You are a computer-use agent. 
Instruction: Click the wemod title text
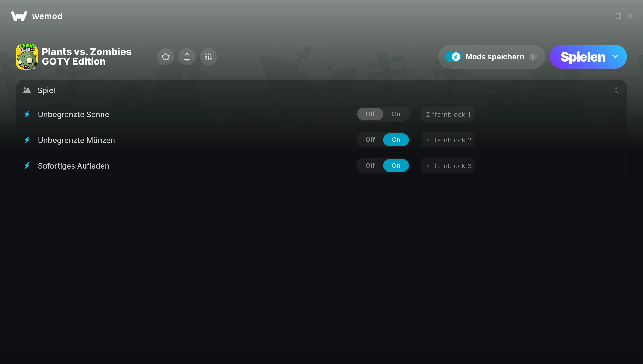[x=47, y=16]
